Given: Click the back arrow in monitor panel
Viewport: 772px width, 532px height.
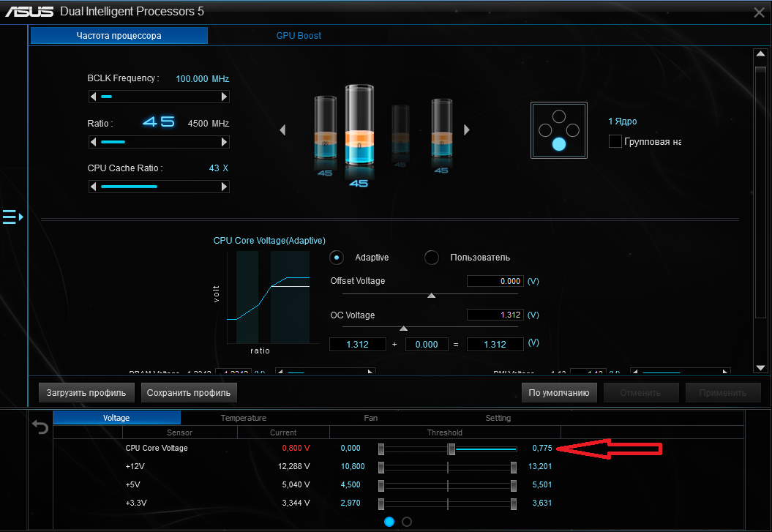Looking at the screenshot, I should (40, 427).
